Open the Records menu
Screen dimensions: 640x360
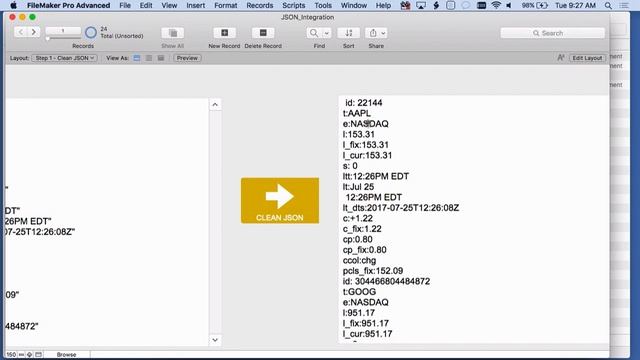[260, 5]
